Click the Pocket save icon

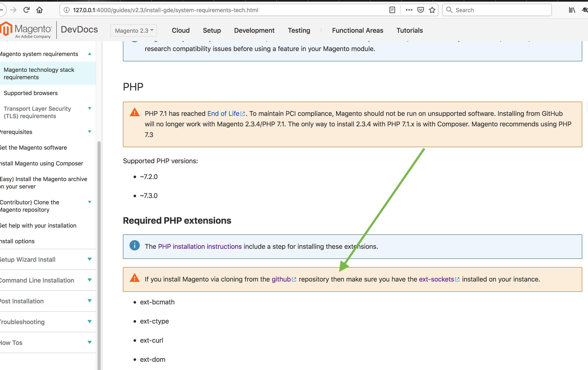420,10
